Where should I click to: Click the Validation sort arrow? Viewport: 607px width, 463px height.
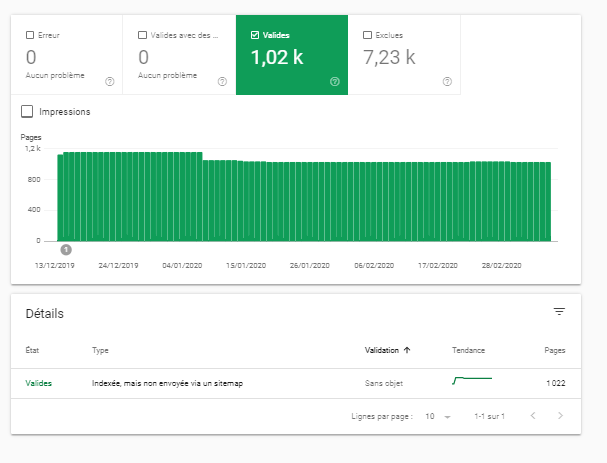pyautogui.click(x=405, y=351)
